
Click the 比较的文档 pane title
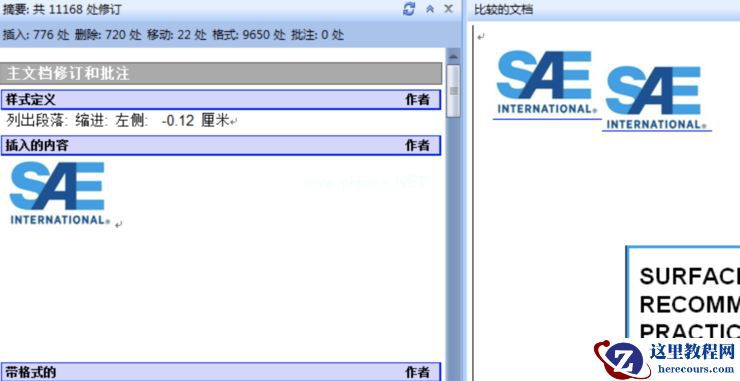504,9
